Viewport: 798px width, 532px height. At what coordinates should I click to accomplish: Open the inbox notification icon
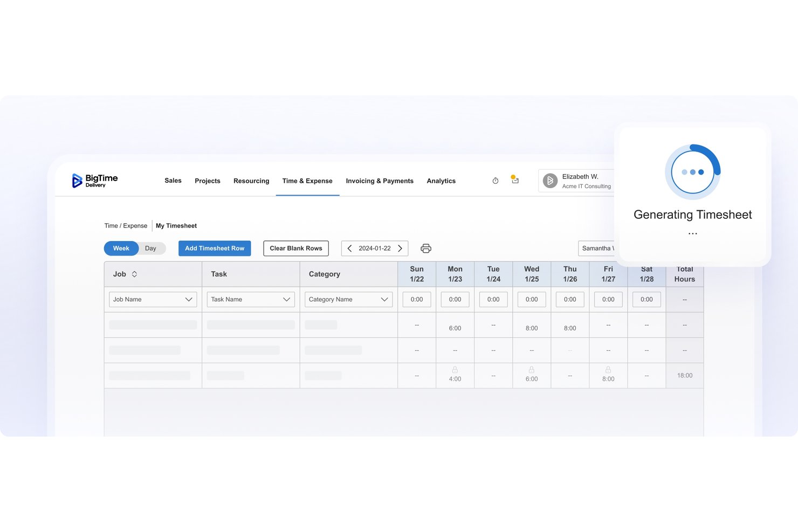pyautogui.click(x=515, y=180)
